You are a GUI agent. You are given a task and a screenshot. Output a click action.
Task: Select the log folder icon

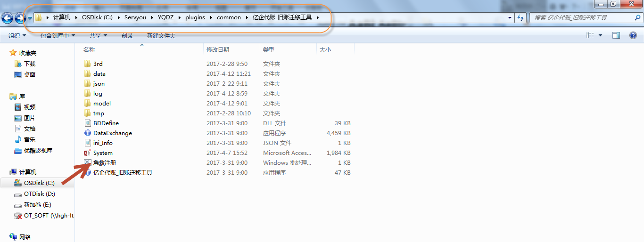tap(87, 93)
